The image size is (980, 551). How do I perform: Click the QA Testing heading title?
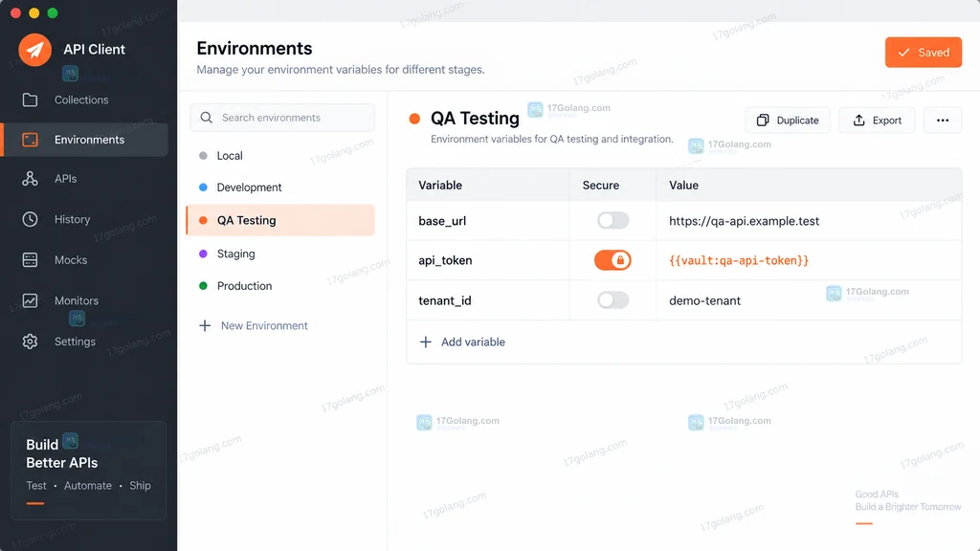[x=475, y=118]
